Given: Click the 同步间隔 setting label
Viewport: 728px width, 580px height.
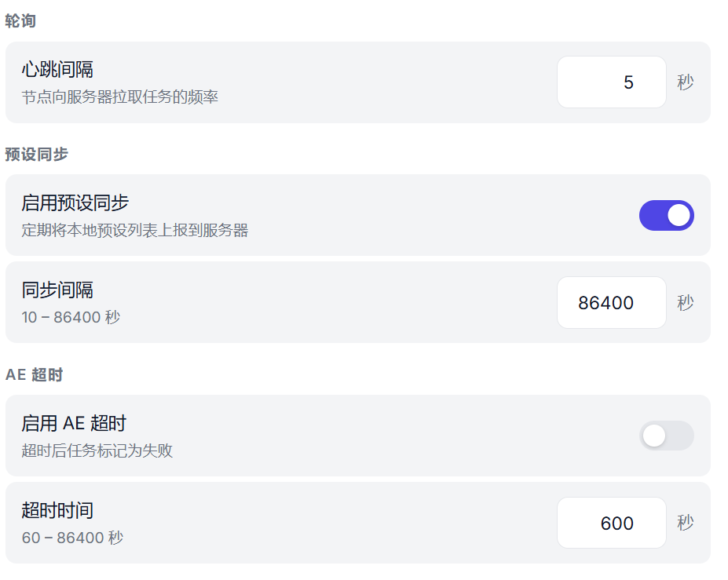Looking at the screenshot, I should point(57,290).
